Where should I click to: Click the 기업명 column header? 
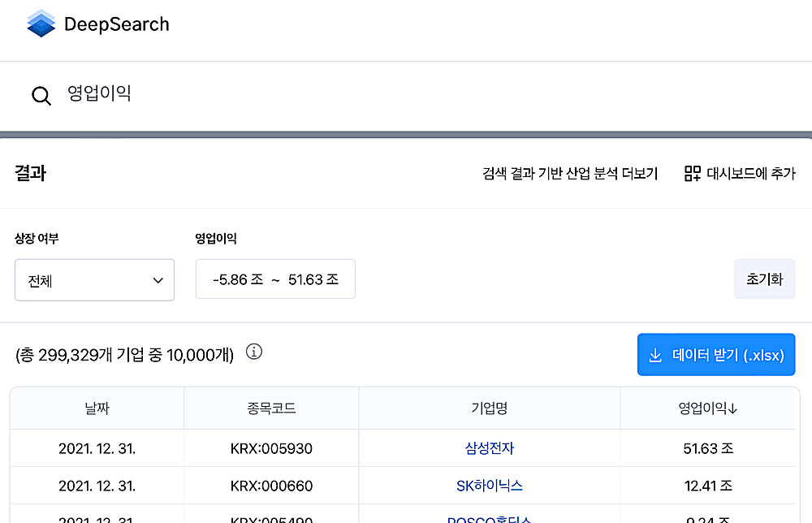[490, 408]
